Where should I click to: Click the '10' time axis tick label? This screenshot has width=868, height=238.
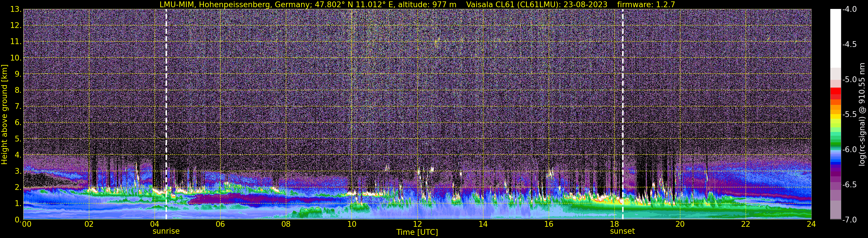point(352,224)
